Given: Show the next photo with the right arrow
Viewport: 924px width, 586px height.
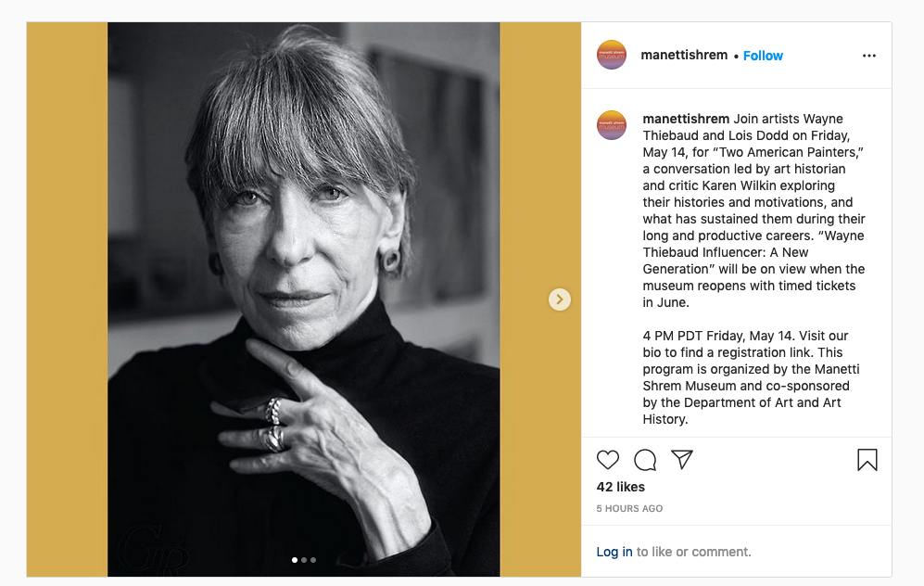Looking at the screenshot, I should coord(559,299).
